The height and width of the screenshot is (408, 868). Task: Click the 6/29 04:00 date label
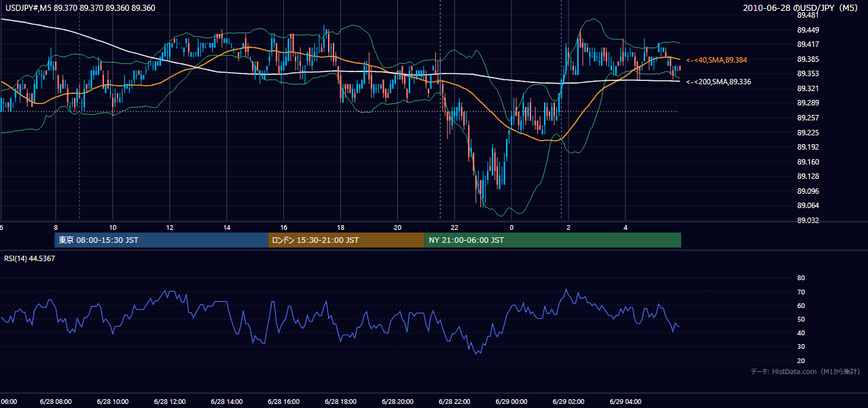click(x=626, y=402)
